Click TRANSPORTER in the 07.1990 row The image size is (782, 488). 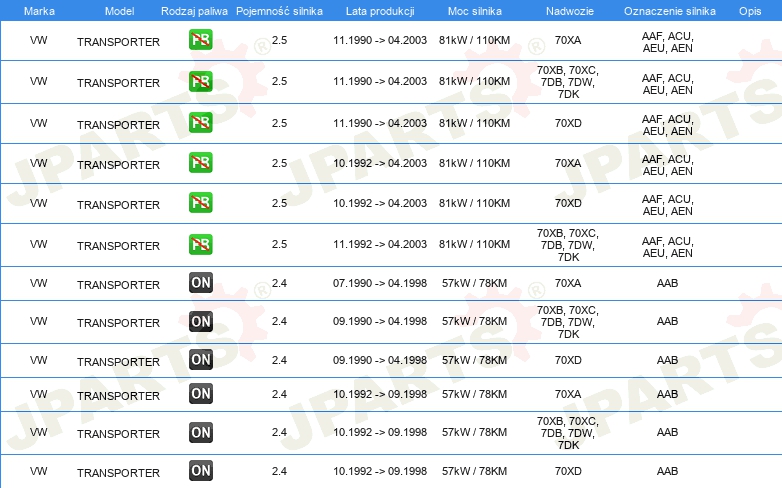(x=118, y=285)
